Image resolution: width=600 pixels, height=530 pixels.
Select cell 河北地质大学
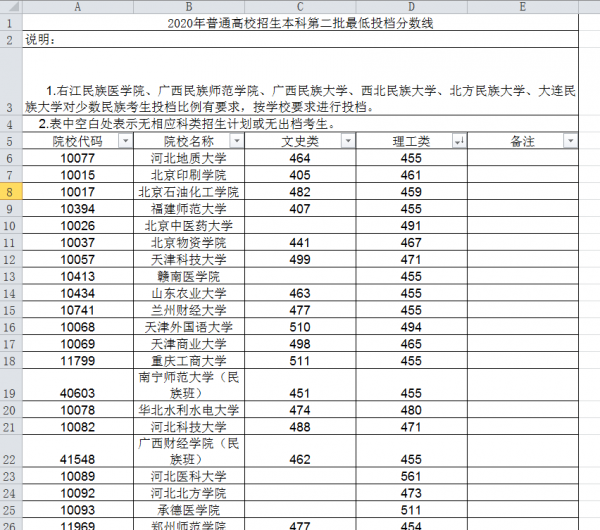pos(189,158)
